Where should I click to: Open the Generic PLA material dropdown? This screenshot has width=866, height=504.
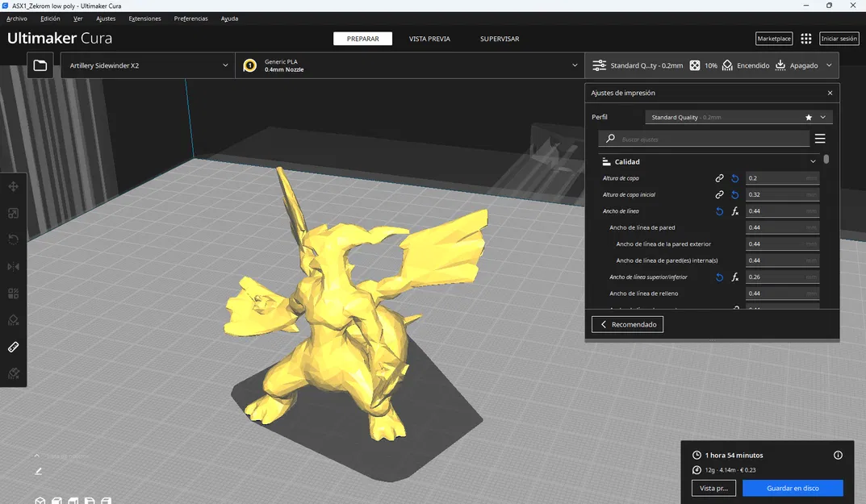(412, 65)
